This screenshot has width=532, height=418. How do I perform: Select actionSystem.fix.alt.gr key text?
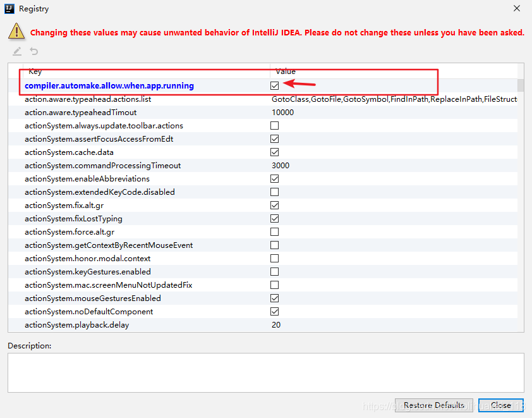(x=64, y=205)
